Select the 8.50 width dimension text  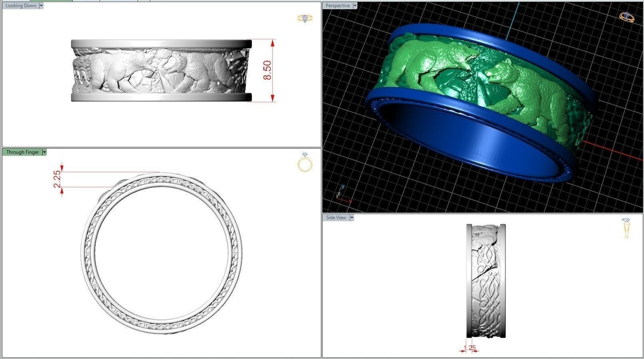point(267,70)
